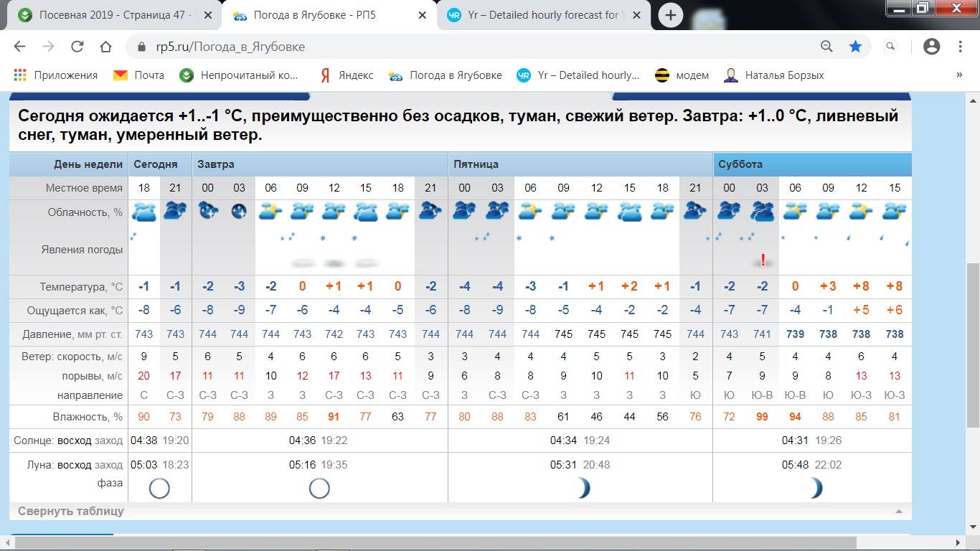Viewport: 980px width, 551px height.
Task: Open the Наталья Борзых bookmark
Action: pyautogui.click(x=774, y=75)
